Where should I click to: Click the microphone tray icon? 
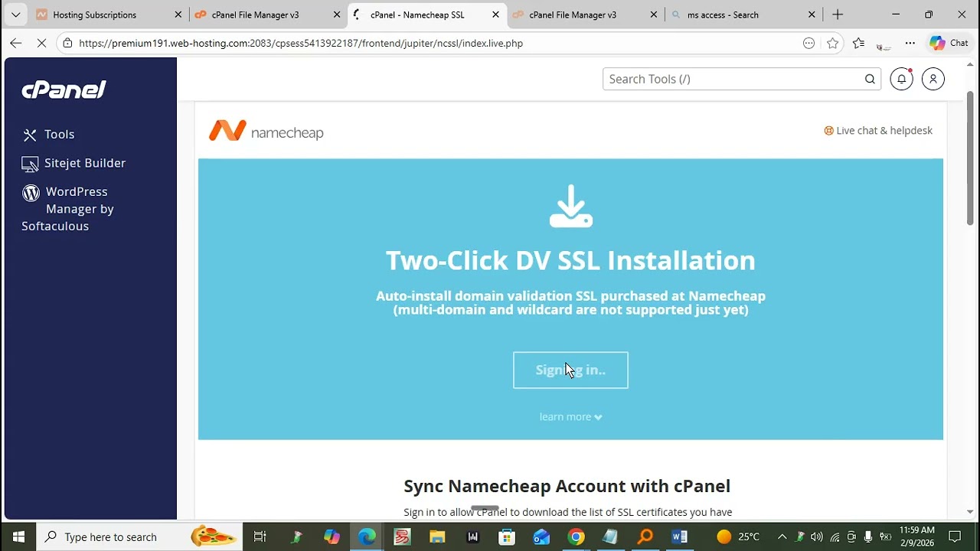869,536
